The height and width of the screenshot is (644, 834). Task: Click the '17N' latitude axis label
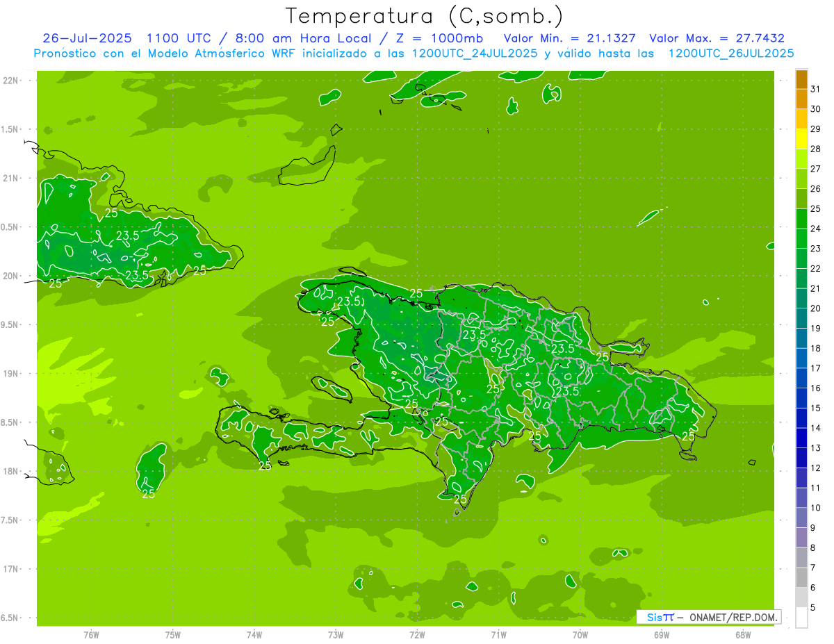point(12,569)
